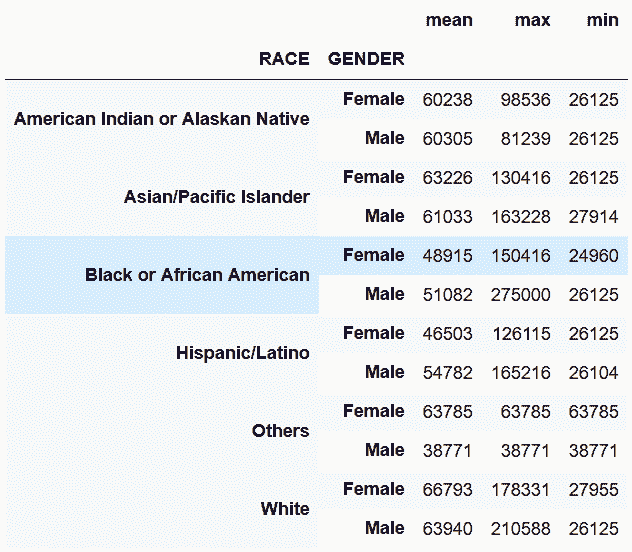This screenshot has height=552, width=632.
Task: Select the White race label
Action: point(285,509)
